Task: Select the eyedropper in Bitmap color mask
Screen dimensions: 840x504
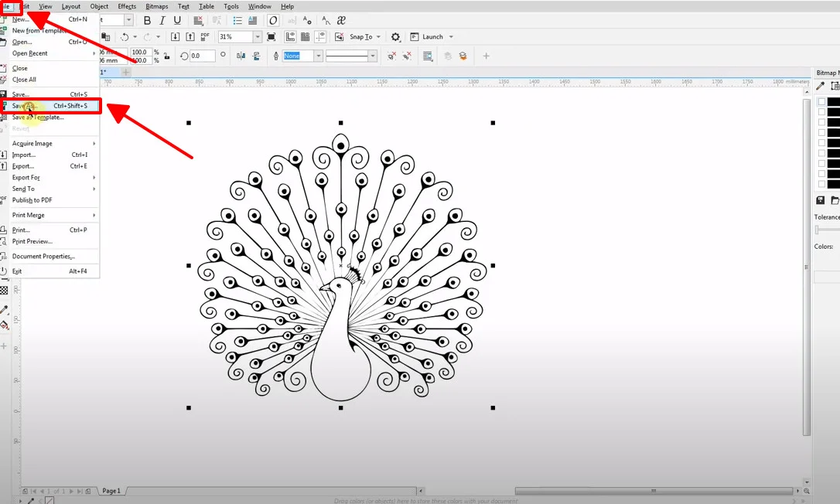Action: coord(820,86)
